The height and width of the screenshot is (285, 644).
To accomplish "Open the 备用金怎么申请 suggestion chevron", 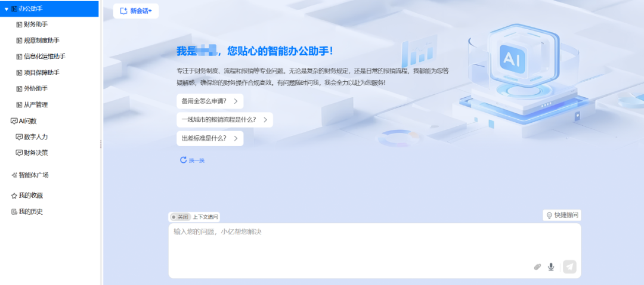I will click(x=236, y=101).
